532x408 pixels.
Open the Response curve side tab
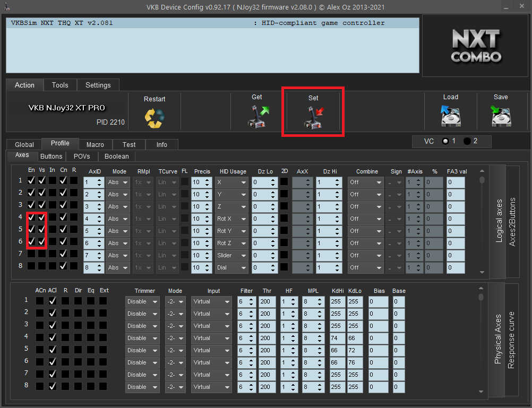[x=511, y=340]
